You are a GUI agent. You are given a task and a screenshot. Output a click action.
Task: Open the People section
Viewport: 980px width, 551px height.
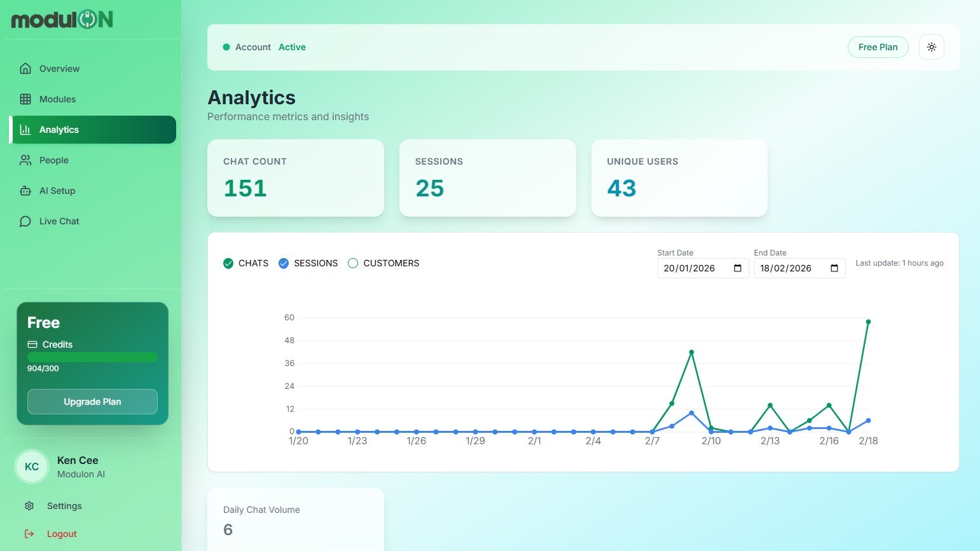click(25, 160)
